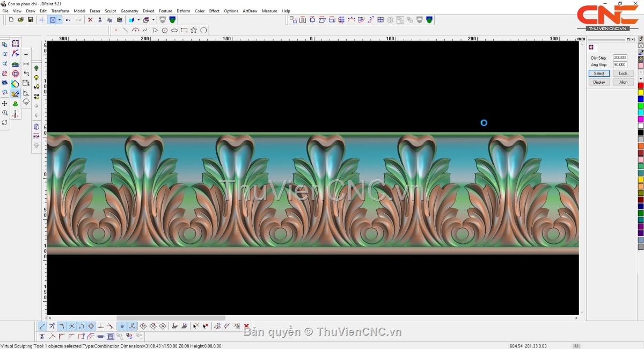The height and width of the screenshot is (349, 644).
Task: Toggle endpoint snap in bottom toolbar
Action: click(42, 326)
